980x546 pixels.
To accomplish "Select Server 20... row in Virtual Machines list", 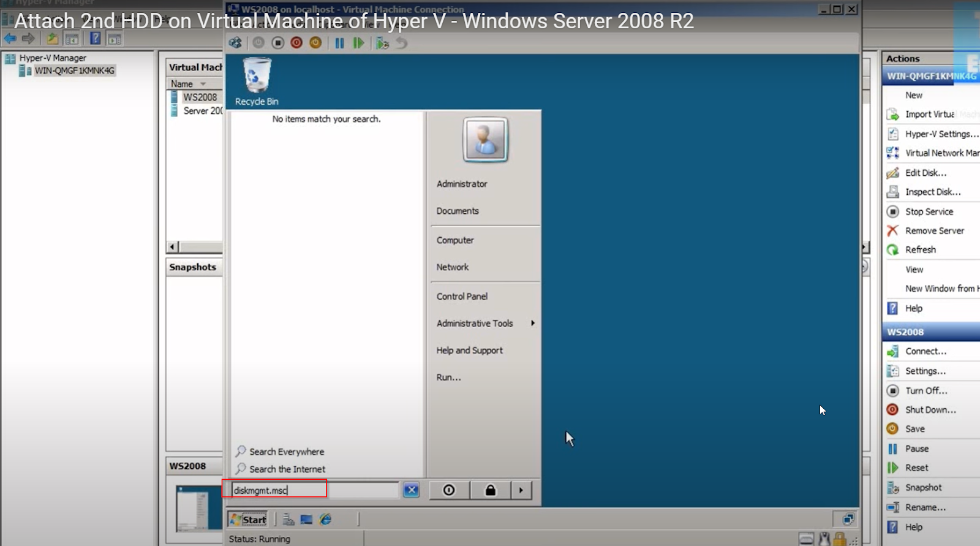I will (203, 111).
